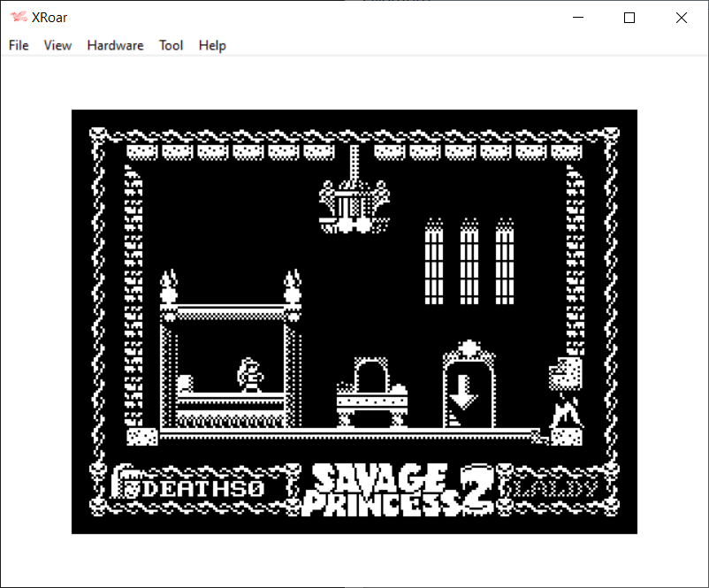This screenshot has height=588, width=709.
Task: Click the middle barred window in game
Action: tap(469, 262)
